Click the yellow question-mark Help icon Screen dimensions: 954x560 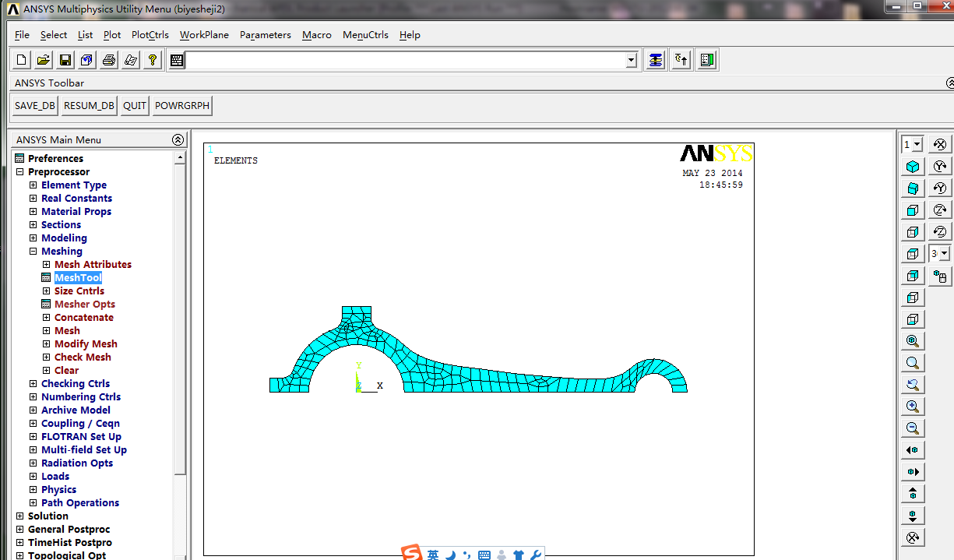tap(153, 60)
